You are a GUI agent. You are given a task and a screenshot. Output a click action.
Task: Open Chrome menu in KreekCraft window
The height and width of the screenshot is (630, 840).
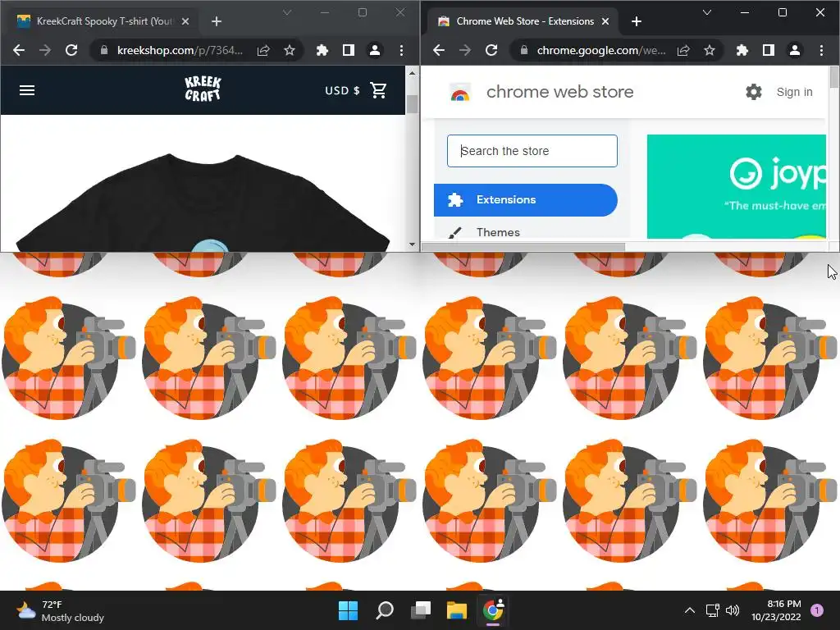(x=401, y=50)
